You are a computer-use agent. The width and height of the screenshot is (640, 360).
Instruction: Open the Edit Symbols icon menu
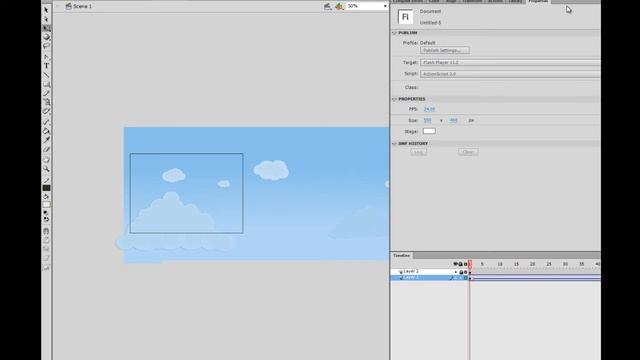pyautogui.click(x=339, y=6)
